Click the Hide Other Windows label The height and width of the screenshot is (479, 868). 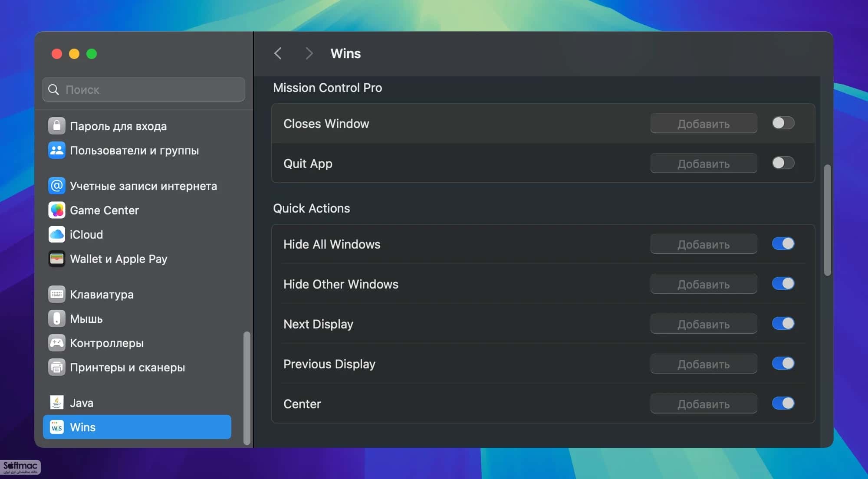[341, 284]
